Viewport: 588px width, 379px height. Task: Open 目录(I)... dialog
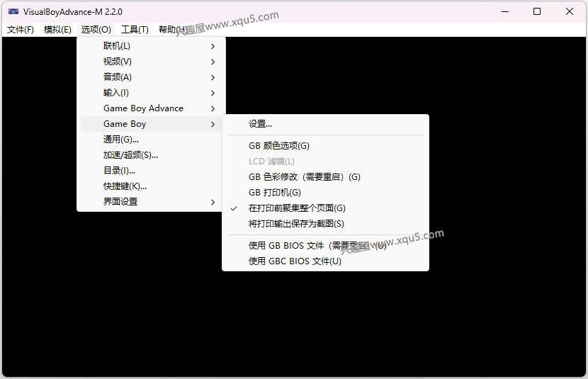click(x=151, y=171)
